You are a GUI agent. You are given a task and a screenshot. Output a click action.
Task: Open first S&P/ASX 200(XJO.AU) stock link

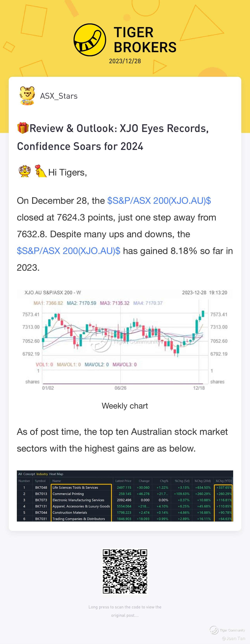tap(159, 201)
